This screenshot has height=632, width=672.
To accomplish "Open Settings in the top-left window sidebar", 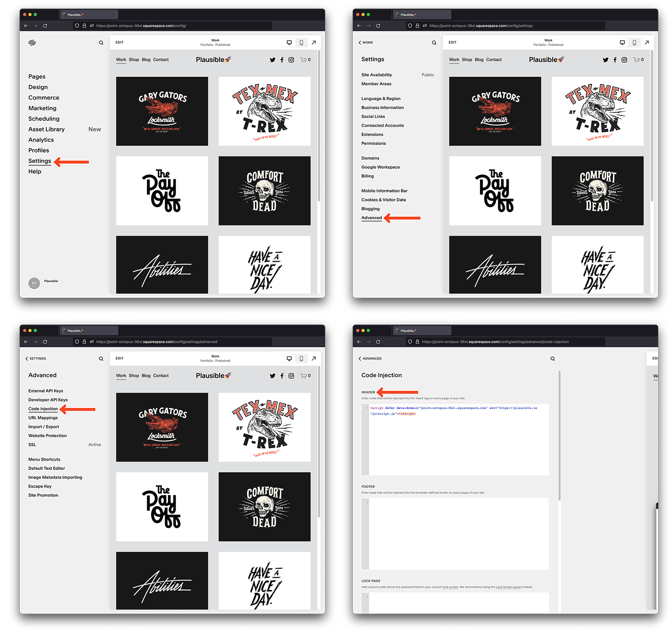I will pyautogui.click(x=39, y=161).
